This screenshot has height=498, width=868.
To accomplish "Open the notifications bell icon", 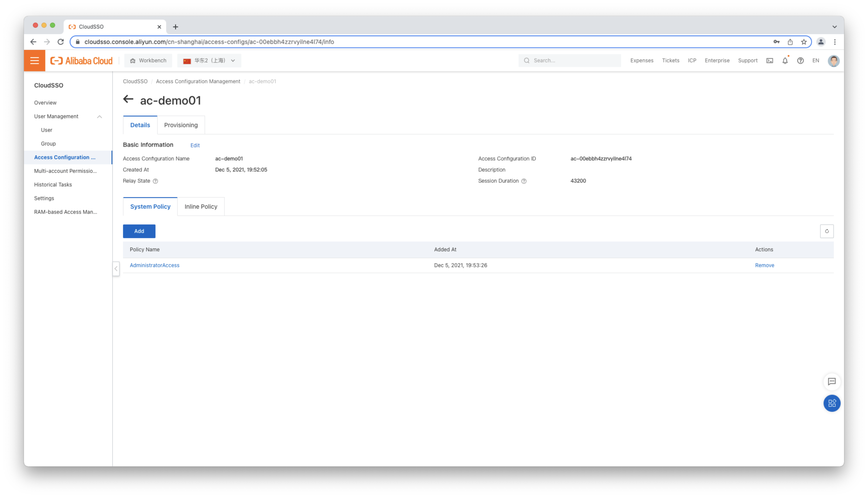I will point(785,61).
